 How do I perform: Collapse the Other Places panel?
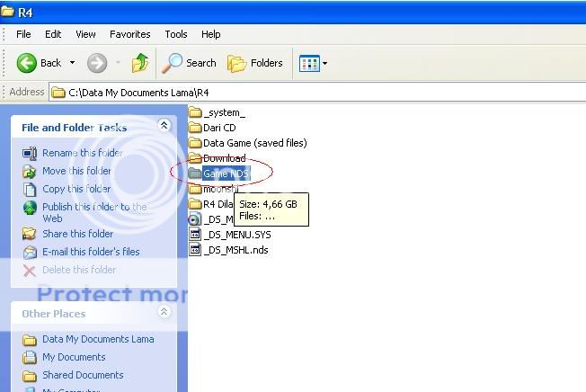[164, 312]
